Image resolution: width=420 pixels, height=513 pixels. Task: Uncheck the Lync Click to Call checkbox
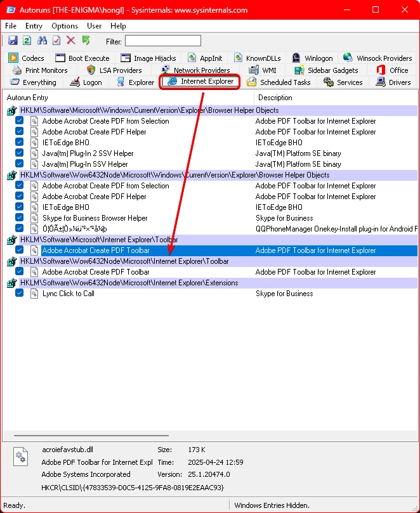19,294
